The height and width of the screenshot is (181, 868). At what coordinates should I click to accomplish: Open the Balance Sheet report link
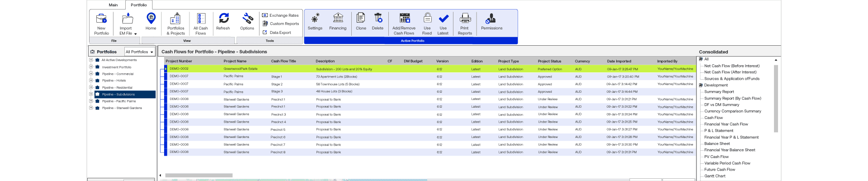point(717,143)
